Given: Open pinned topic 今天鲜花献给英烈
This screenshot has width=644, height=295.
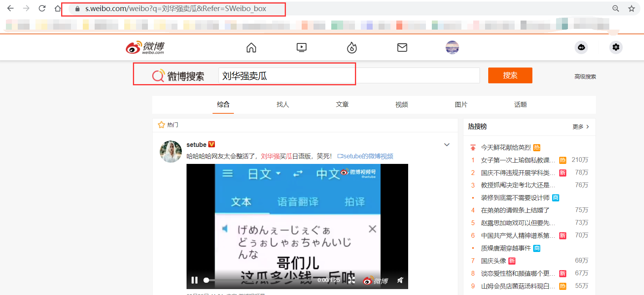Looking at the screenshot, I should (x=506, y=148).
